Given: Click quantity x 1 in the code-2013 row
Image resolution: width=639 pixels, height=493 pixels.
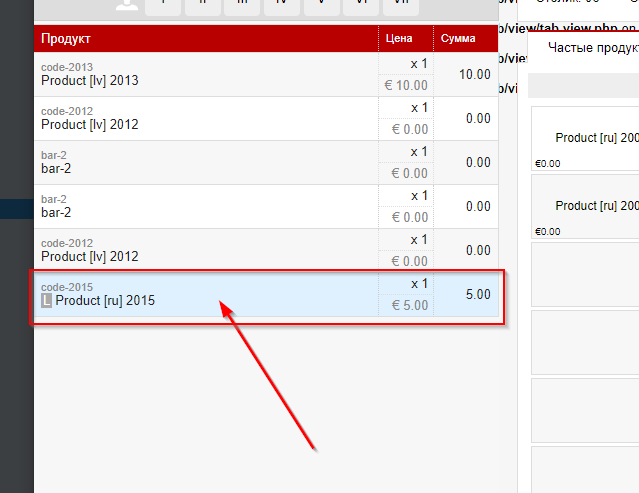Looking at the screenshot, I should point(419,63).
